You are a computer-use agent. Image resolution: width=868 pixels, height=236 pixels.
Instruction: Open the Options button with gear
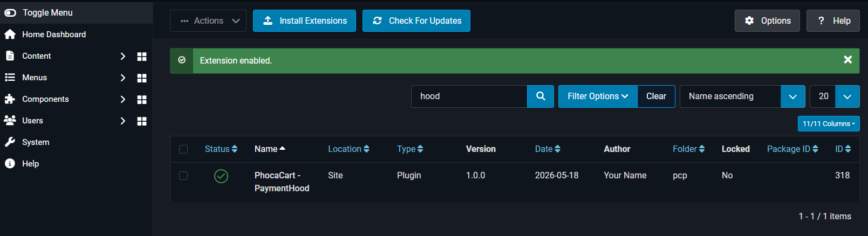tap(767, 20)
